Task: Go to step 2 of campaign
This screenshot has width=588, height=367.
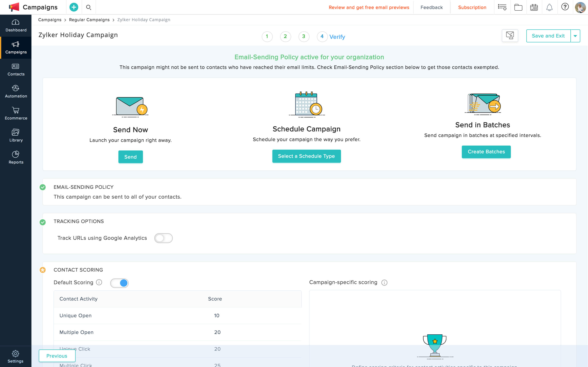Action: click(x=285, y=36)
